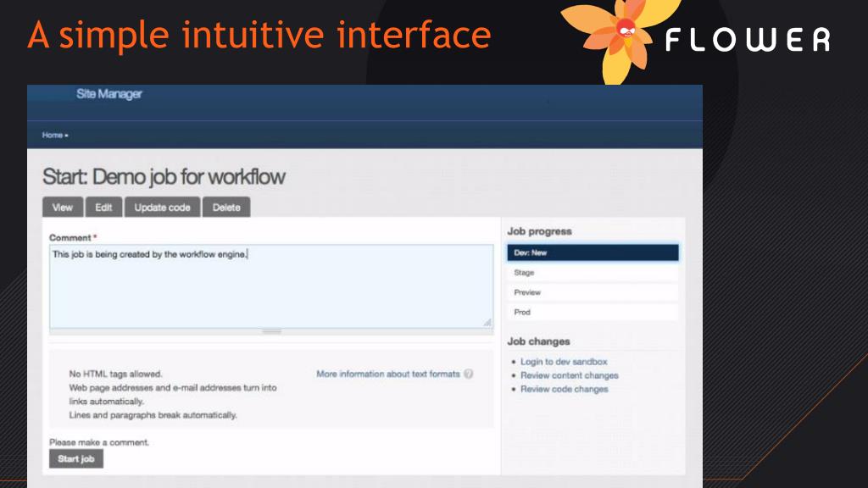Image resolution: width=868 pixels, height=488 pixels.
Task: Select the Prod progress step
Action: (x=593, y=313)
